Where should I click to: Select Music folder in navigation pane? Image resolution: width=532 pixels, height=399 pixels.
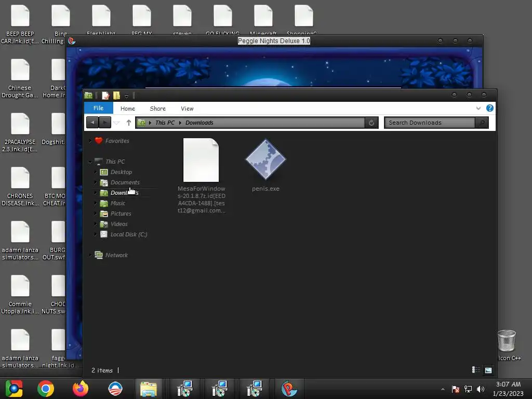point(118,203)
